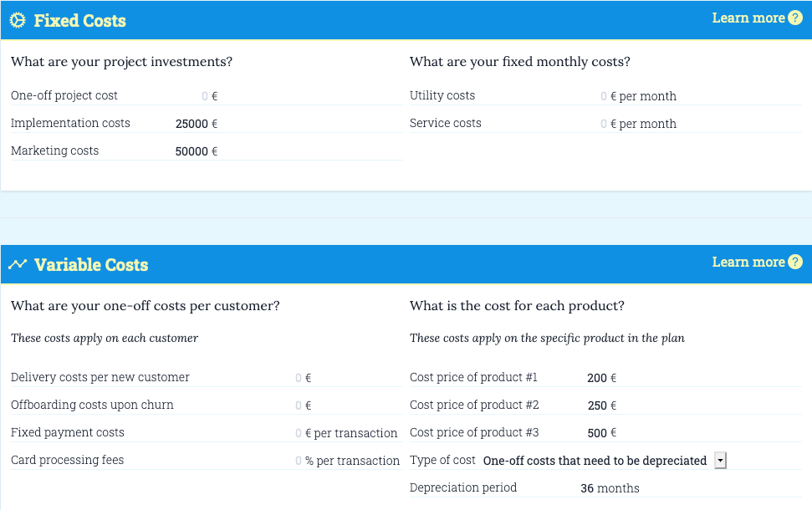
Task: Click the gear icon beside Fixed Costs
Action: [17, 18]
